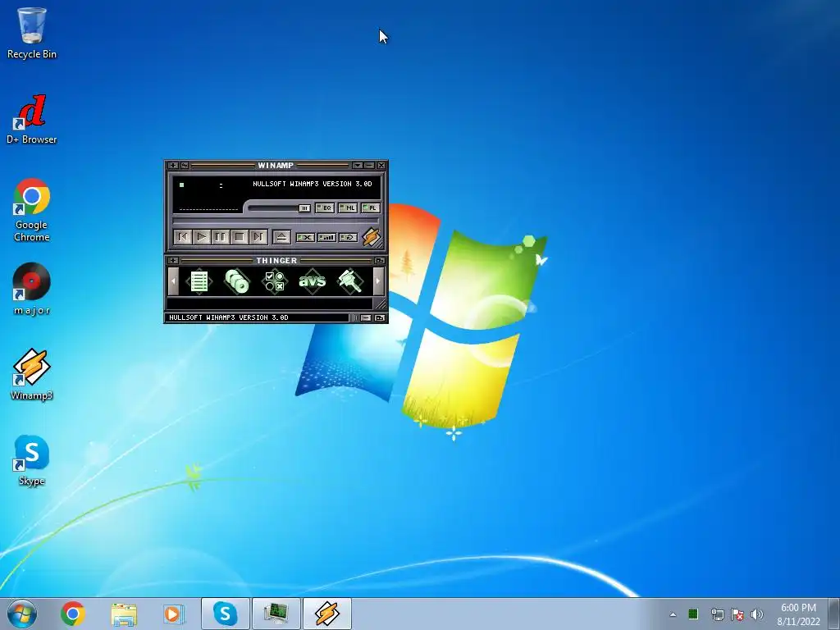This screenshot has width=840, height=630.
Task: Open network tray icon
Action: tap(717, 614)
